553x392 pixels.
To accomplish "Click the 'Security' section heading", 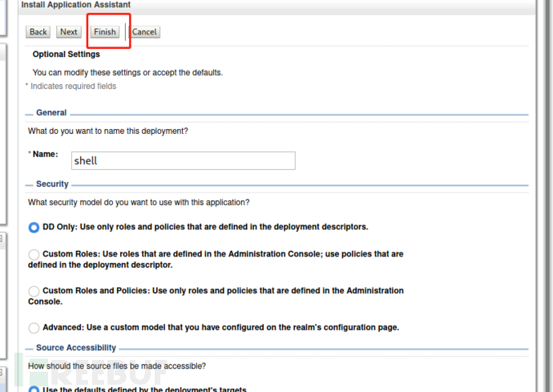I will coord(52,184).
